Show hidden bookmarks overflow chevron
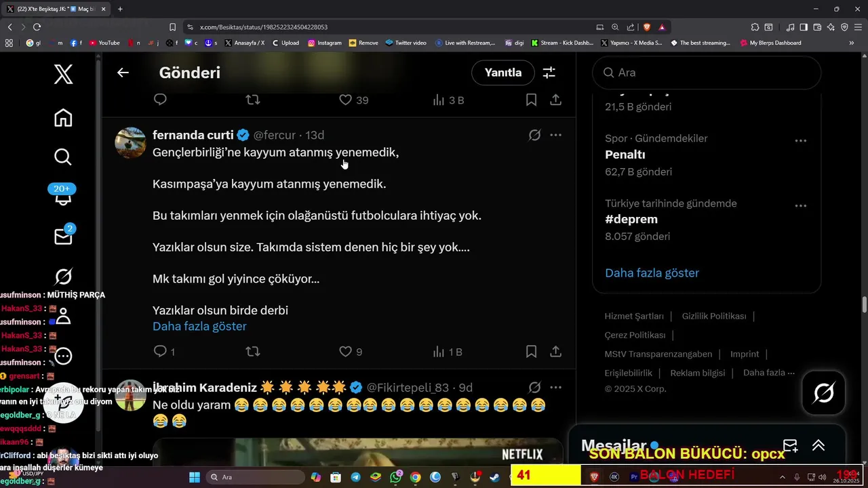This screenshot has width=868, height=488. point(852,43)
